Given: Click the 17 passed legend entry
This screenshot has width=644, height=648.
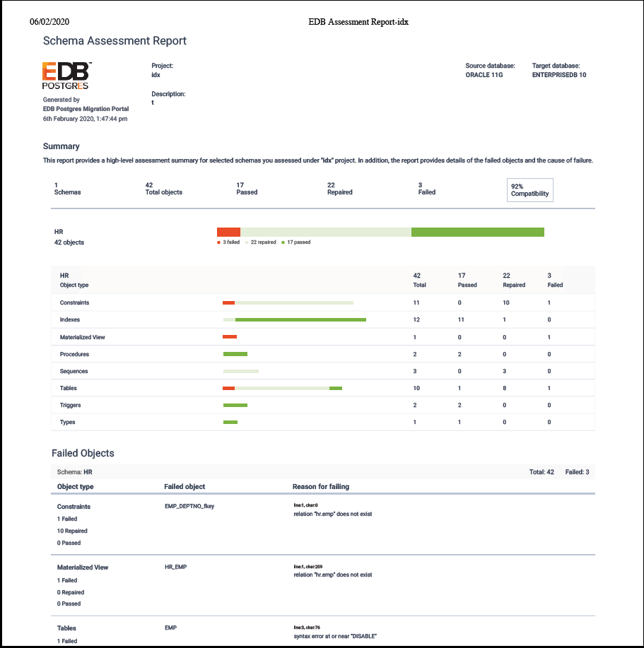Looking at the screenshot, I should point(296,242).
